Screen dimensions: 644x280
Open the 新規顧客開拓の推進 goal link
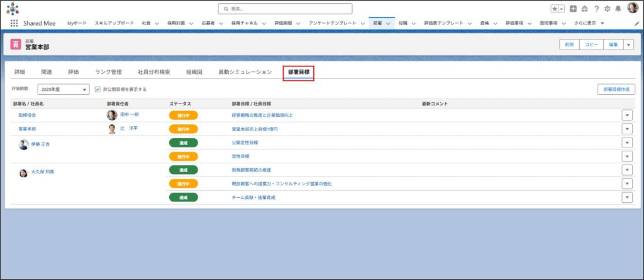tap(252, 170)
